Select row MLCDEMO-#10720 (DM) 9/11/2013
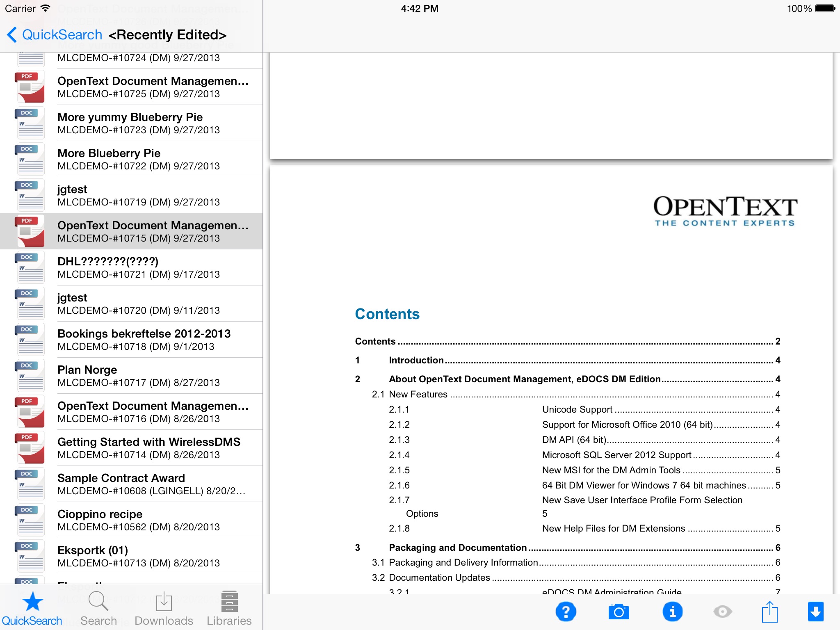 (x=131, y=304)
